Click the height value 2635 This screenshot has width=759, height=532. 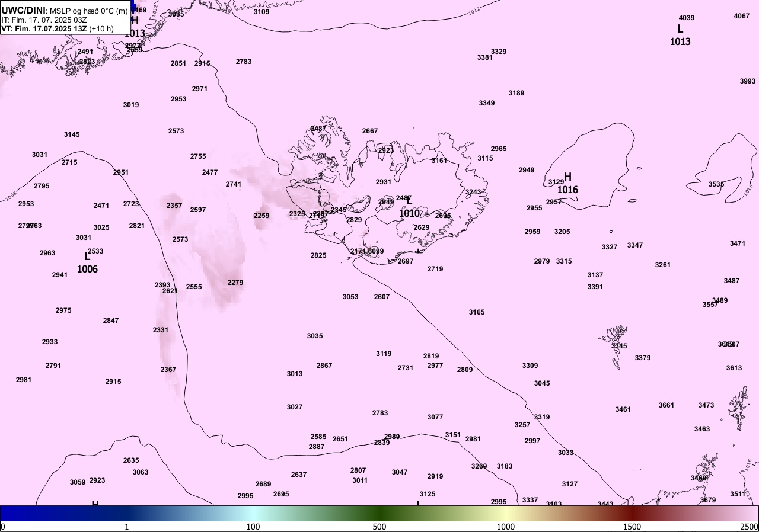click(131, 460)
